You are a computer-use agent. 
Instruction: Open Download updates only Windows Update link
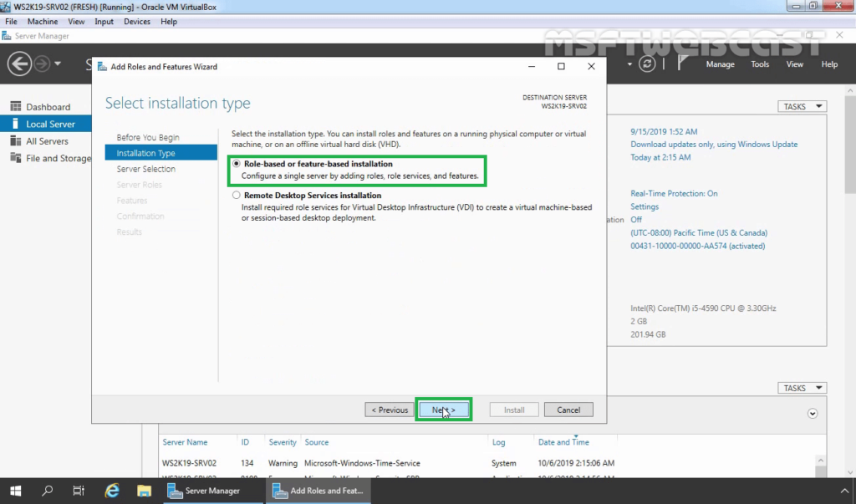click(x=714, y=144)
